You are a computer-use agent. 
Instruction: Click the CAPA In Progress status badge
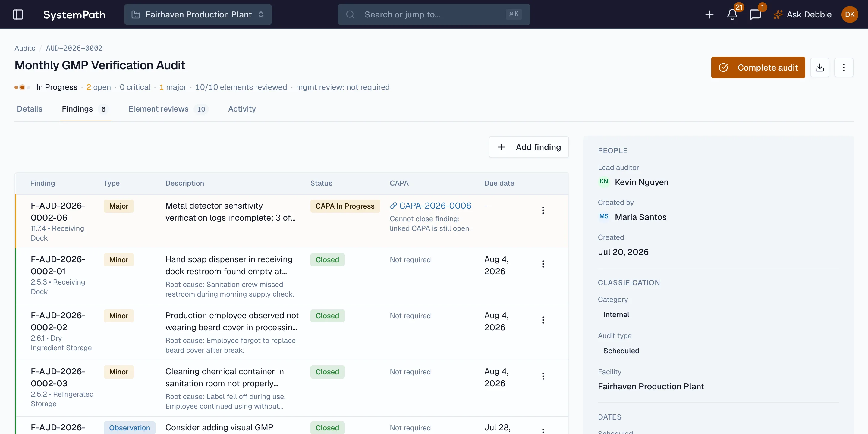tap(345, 206)
